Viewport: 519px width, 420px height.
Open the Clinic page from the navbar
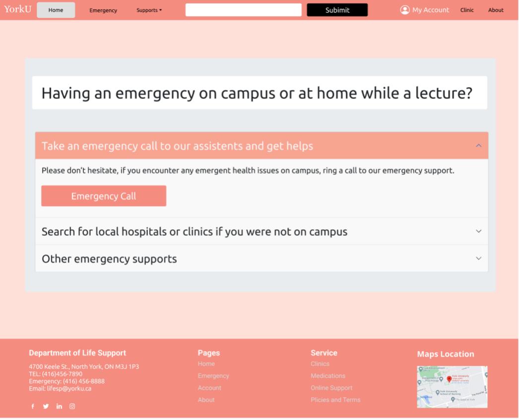pos(467,10)
